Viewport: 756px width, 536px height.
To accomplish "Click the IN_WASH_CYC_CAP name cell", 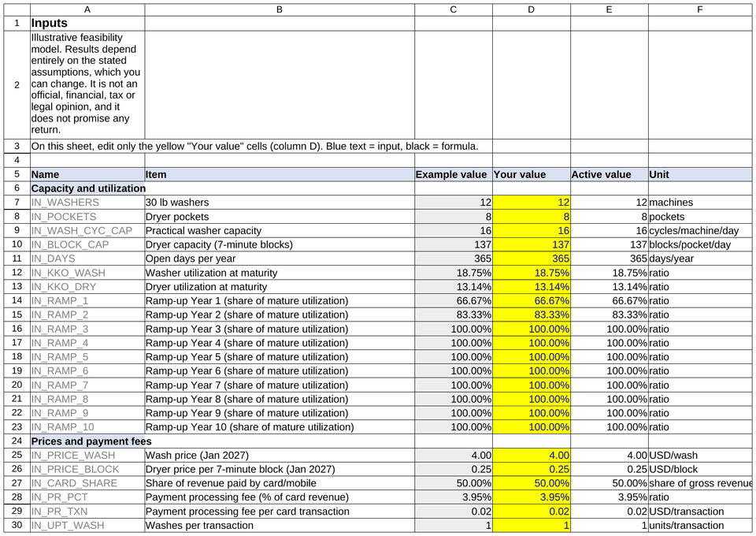I will tap(87, 231).
